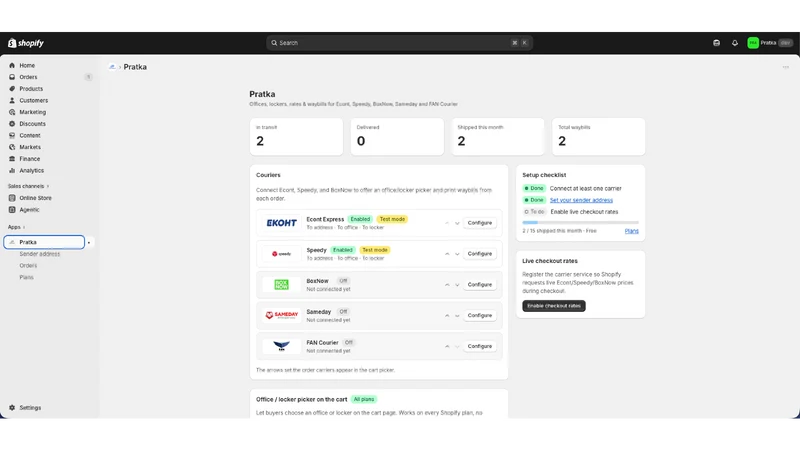Configure Econt Express carrier
This screenshot has width=800, height=450.
pyautogui.click(x=480, y=223)
